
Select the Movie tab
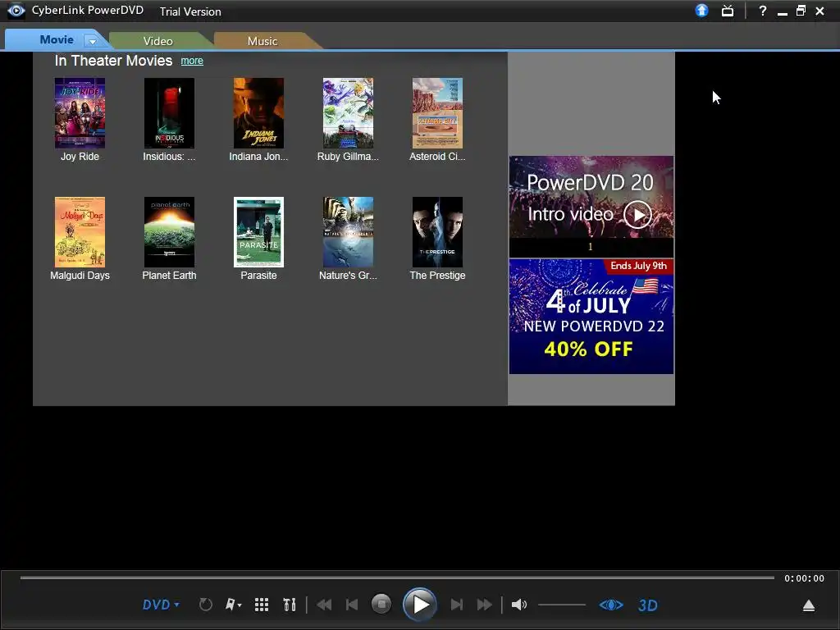click(x=57, y=39)
